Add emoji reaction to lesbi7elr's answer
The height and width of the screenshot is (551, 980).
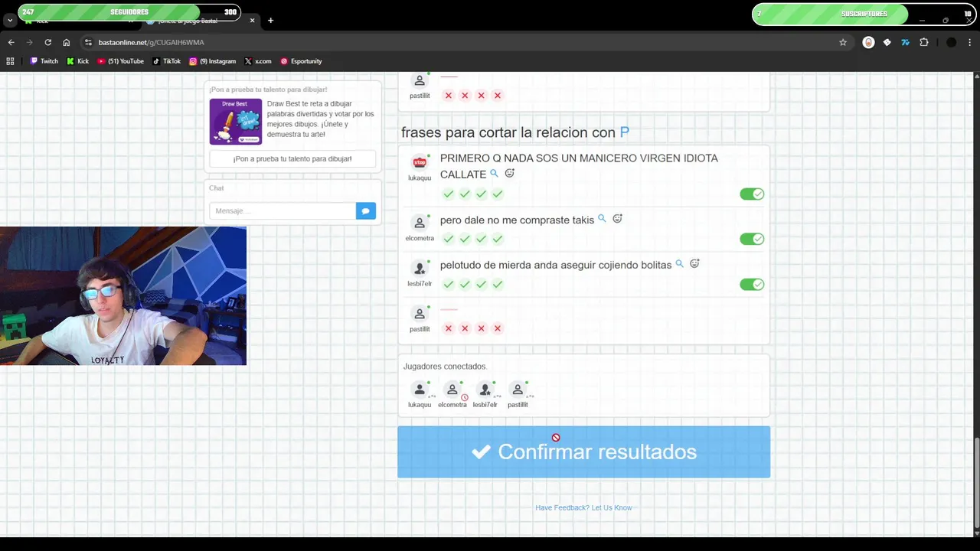(x=694, y=264)
